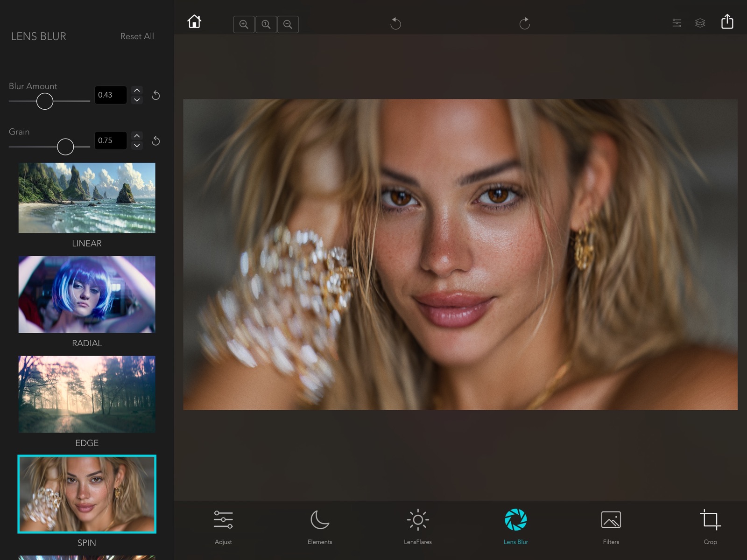Viewport: 747px width, 560px height.
Task: Redo the last edit
Action: click(525, 23)
